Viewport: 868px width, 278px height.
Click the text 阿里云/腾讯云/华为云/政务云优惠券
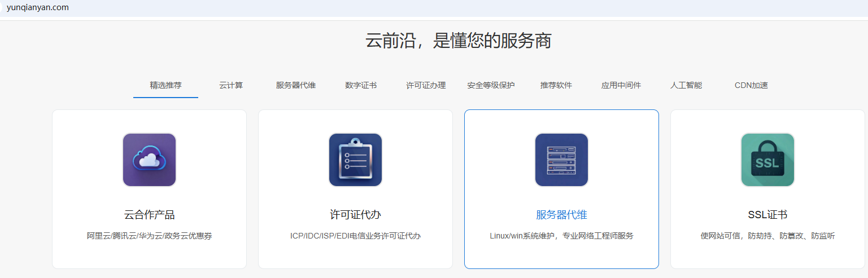[x=149, y=236]
